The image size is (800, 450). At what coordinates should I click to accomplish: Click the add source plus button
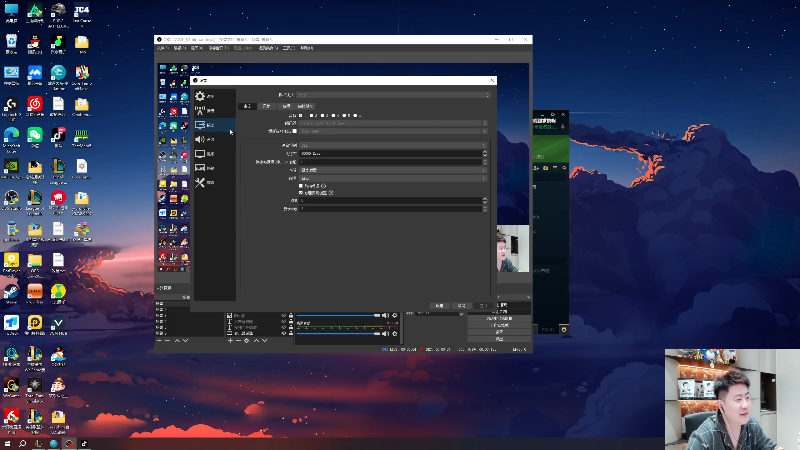pyautogui.click(x=229, y=341)
